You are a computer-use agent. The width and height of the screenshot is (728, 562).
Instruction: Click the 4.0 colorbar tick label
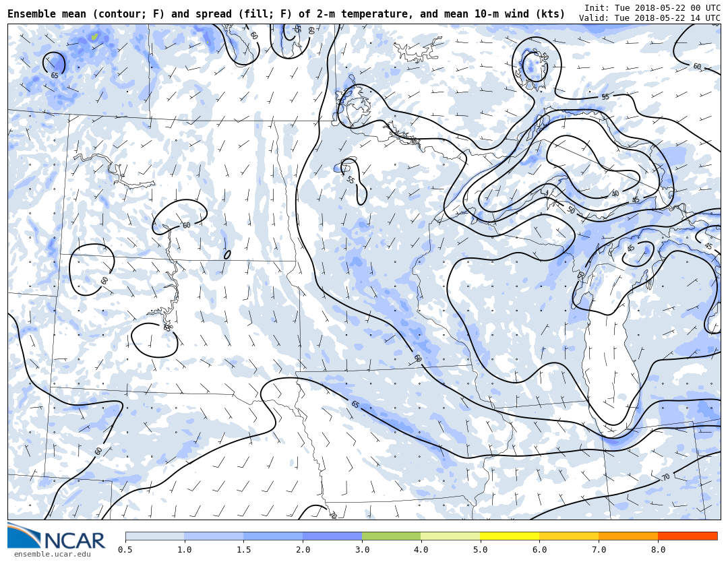421,550
